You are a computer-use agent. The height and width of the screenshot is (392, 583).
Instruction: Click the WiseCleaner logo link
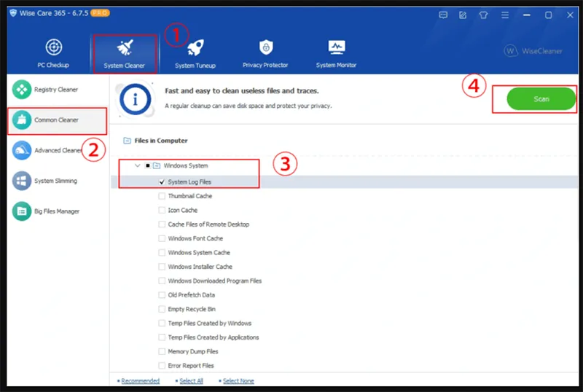533,51
